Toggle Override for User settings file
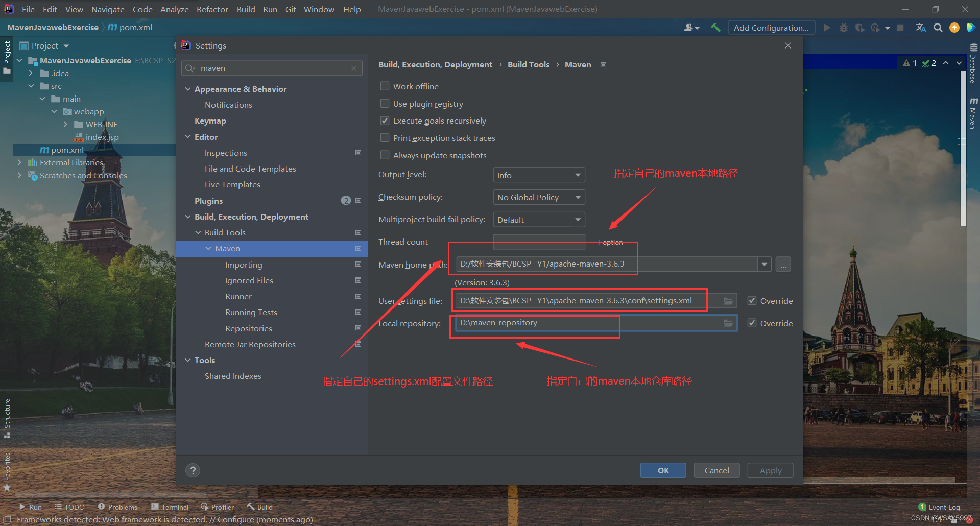980x526 pixels. (752, 301)
